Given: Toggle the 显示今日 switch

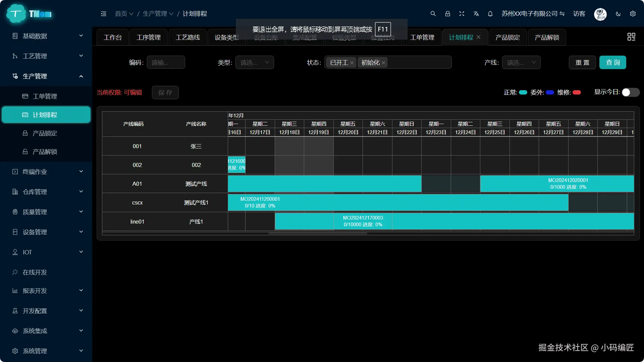Looking at the screenshot, I should click(630, 92).
